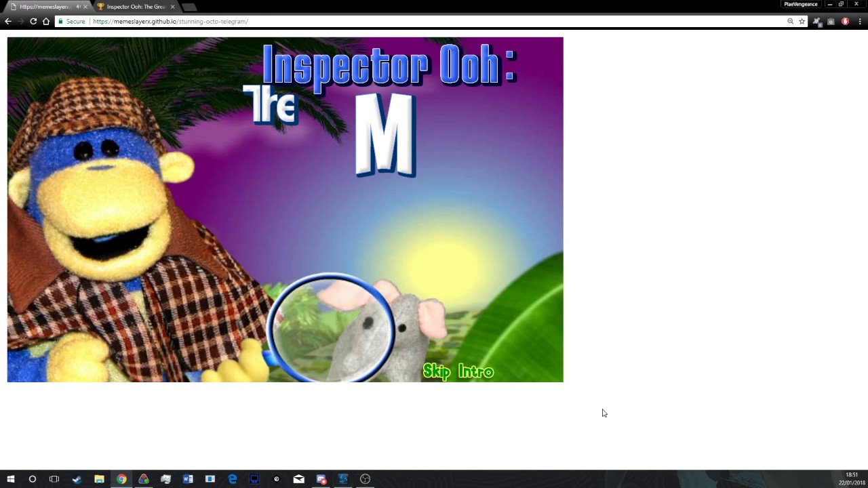
Task: Switch to the Inspector Ooh tab
Action: (136, 7)
